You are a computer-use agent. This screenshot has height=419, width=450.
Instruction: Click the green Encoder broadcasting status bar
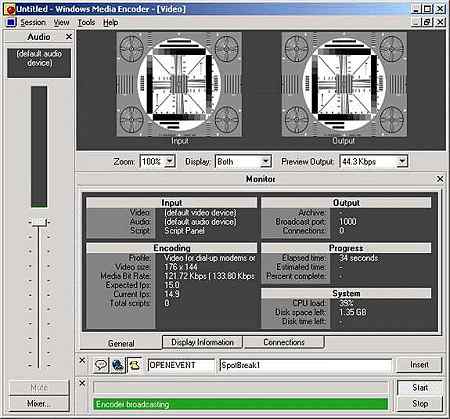(241, 404)
